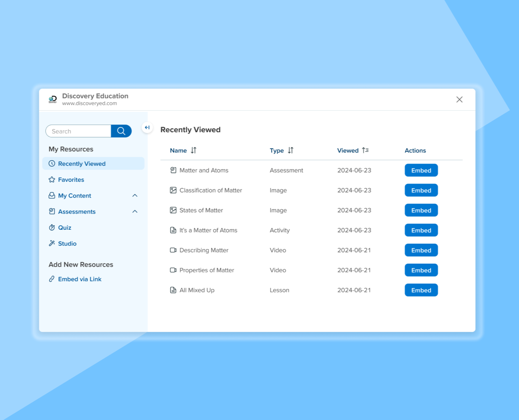Click the Type column header
The image size is (519, 420).
tap(277, 150)
